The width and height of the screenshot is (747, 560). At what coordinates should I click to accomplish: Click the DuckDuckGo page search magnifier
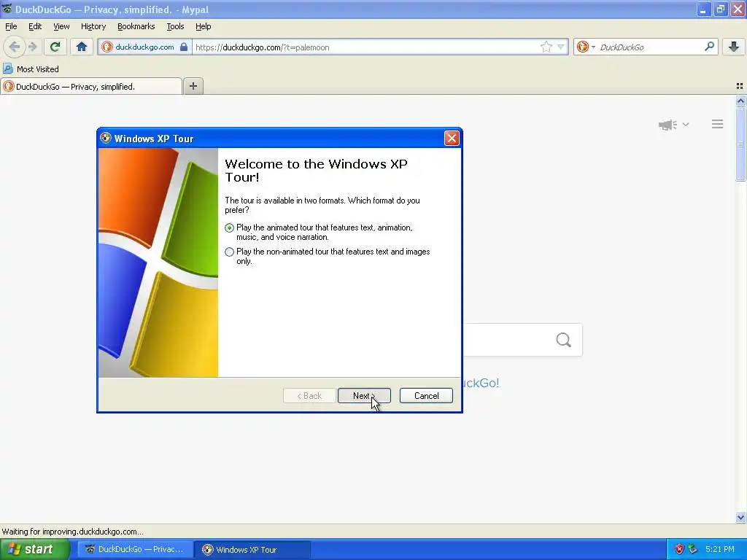tap(564, 340)
